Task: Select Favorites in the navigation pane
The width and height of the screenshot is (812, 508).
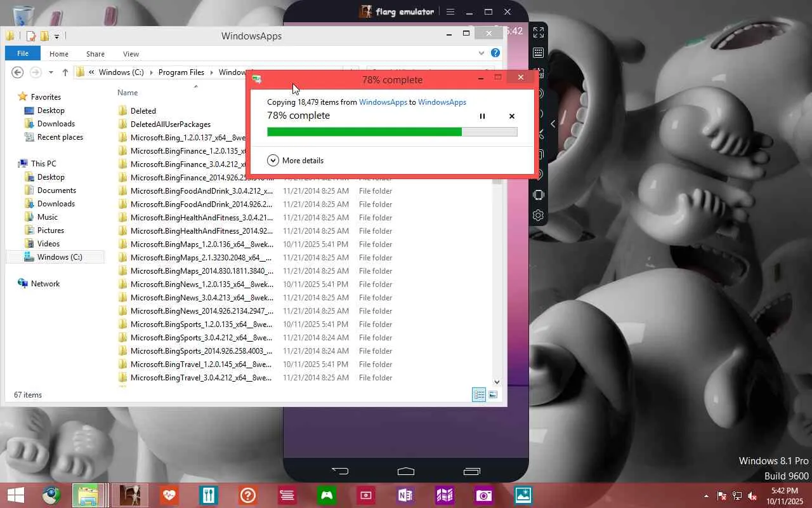Action: [46, 97]
